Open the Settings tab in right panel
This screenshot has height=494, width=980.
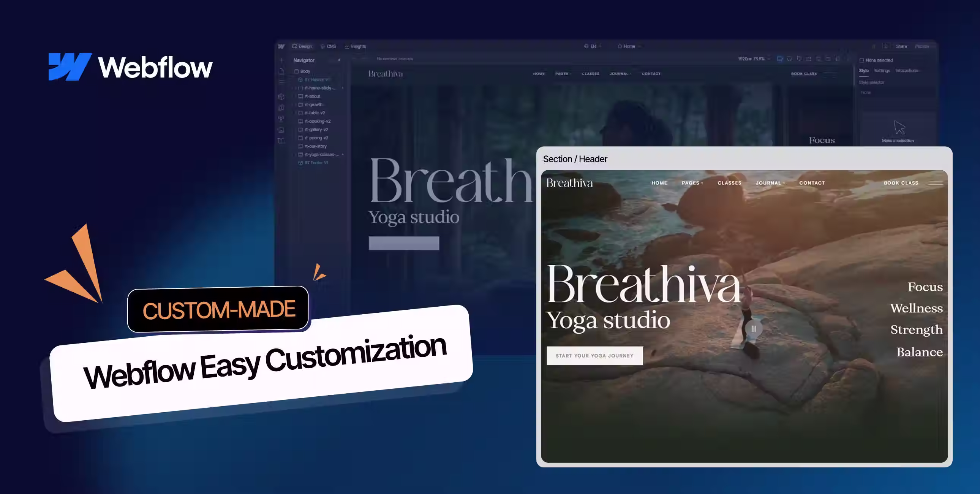click(x=882, y=71)
